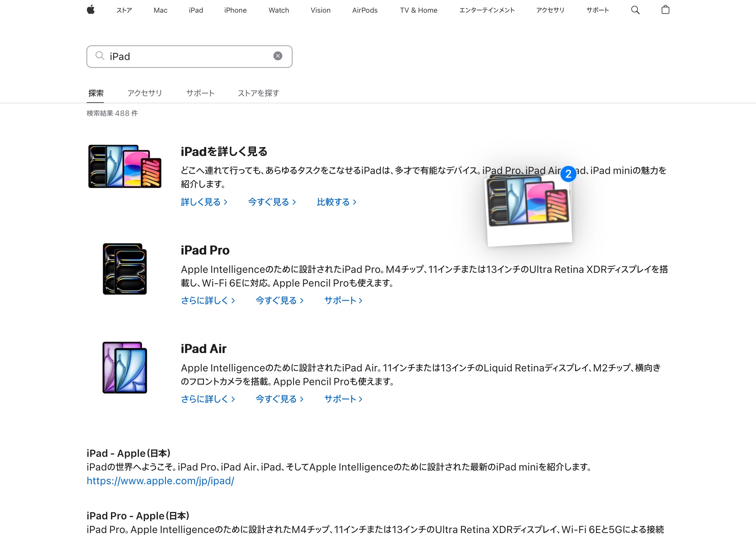Click the floating dragged iPad image

coord(529,210)
